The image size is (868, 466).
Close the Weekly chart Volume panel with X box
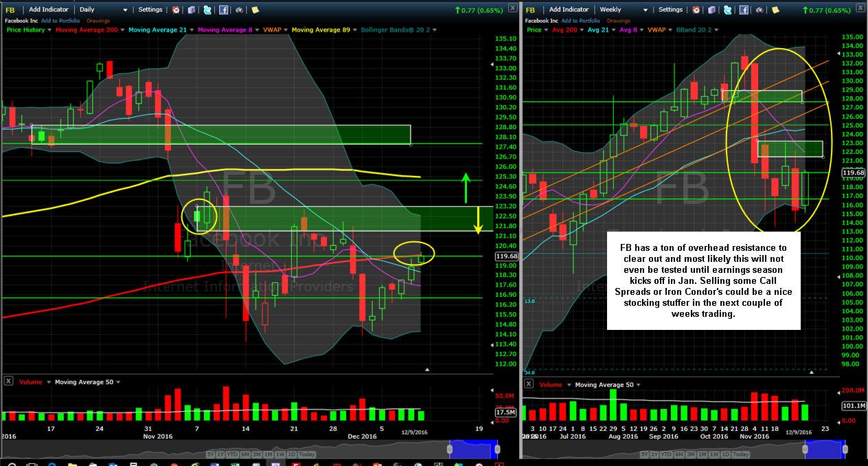528,384
